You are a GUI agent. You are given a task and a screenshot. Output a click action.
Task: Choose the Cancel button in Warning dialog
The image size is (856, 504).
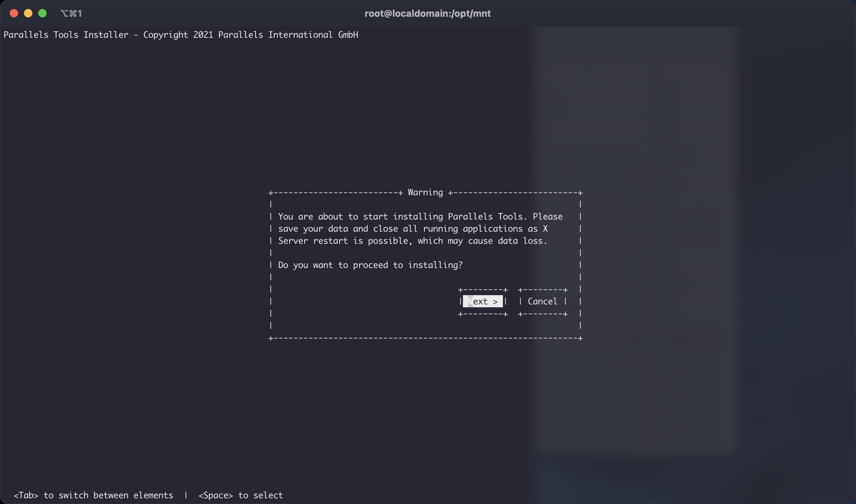tap(542, 302)
